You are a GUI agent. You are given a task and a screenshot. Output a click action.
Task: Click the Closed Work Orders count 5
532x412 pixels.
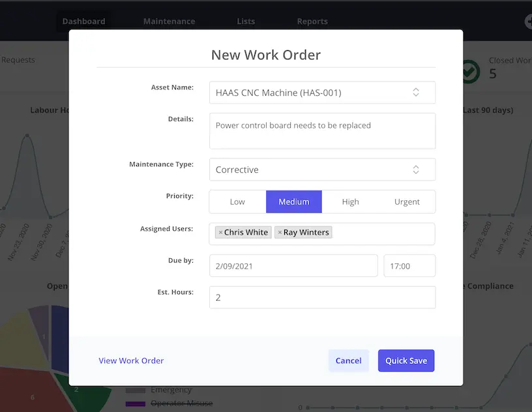pyautogui.click(x=493, y=74)
